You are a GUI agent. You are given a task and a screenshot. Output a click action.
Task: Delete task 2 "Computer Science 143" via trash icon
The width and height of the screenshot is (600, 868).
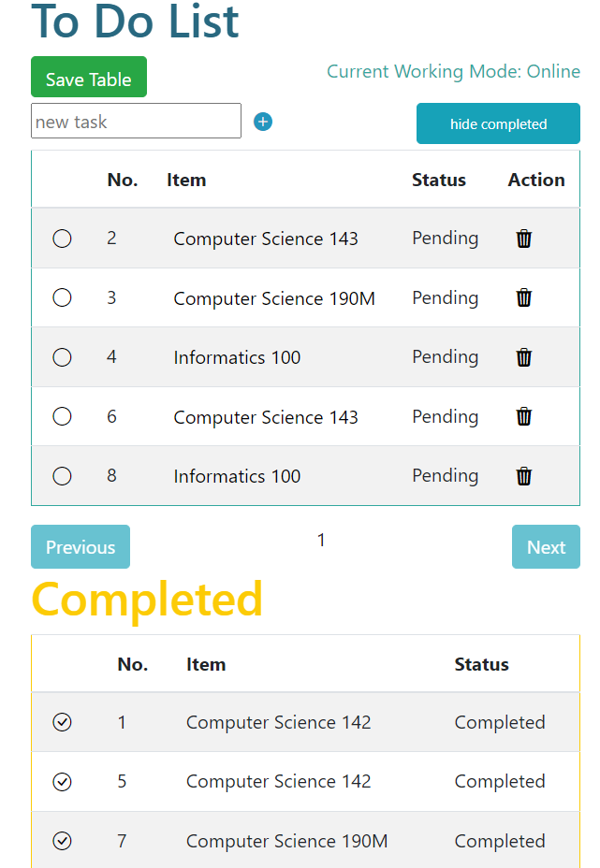click(x=523, y=239)
